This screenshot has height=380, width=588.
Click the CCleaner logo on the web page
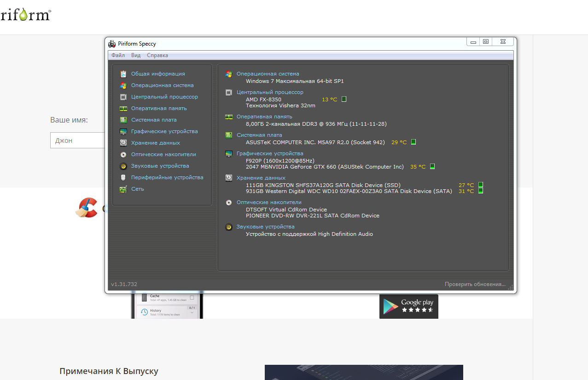point(86,207)
